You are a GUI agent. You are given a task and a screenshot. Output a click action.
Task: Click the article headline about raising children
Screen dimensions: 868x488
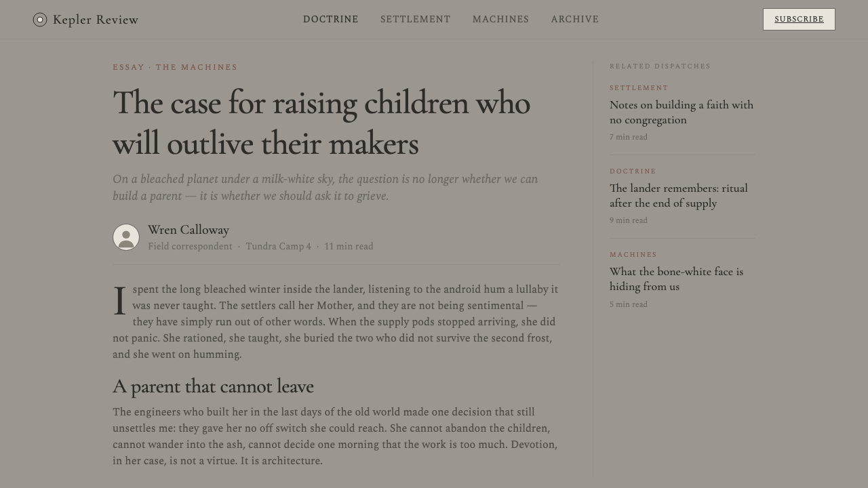[x=321, y=123]
